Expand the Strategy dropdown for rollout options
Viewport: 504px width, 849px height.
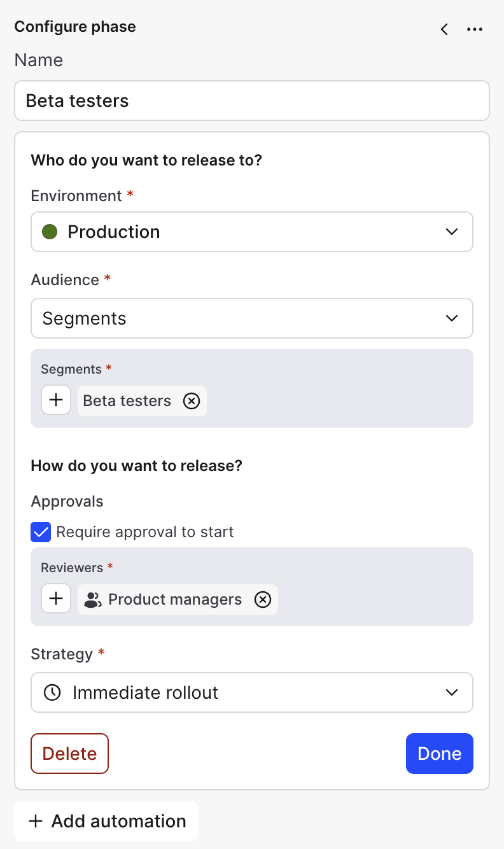[252, 692]
